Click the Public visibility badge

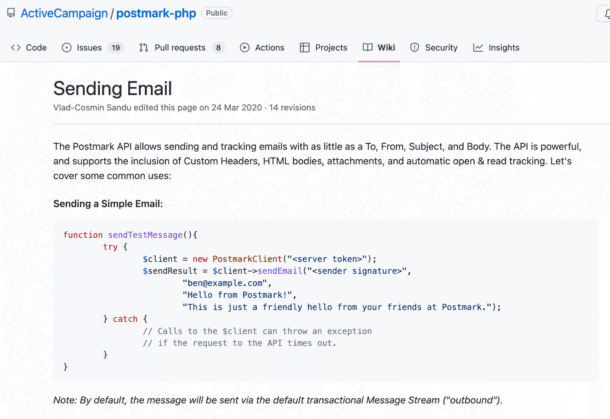(217, 14)
